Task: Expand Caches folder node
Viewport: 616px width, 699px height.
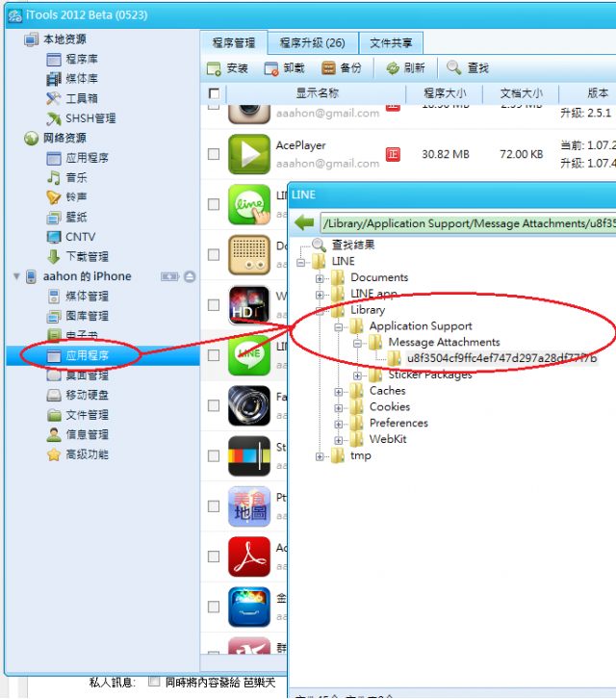Action: click(x=339, y=392)
